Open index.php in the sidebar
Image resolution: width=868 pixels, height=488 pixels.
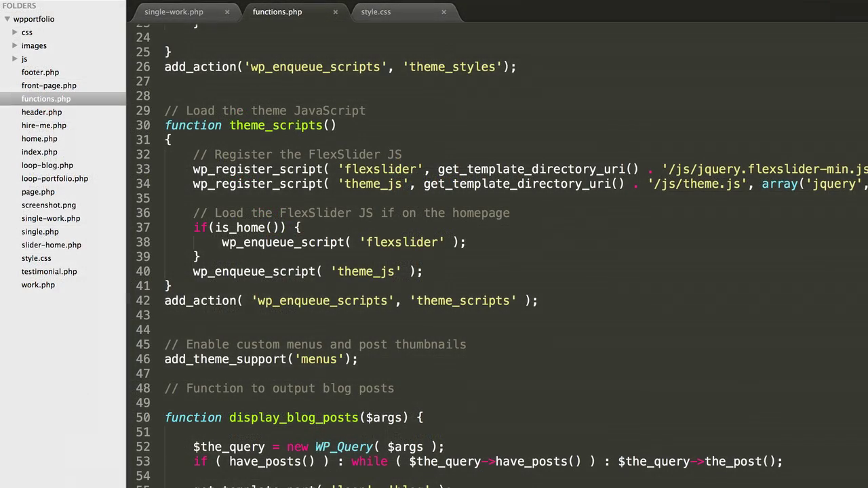(x=39, y=152)
